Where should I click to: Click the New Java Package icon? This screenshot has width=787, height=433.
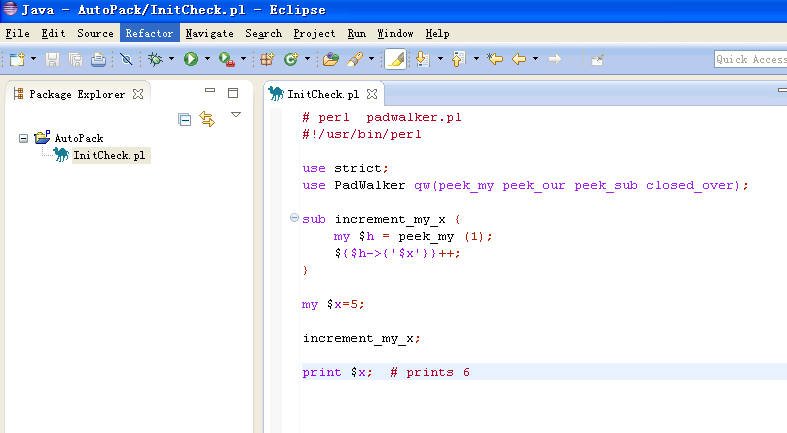pyautogui.click(x=267, y=60)
